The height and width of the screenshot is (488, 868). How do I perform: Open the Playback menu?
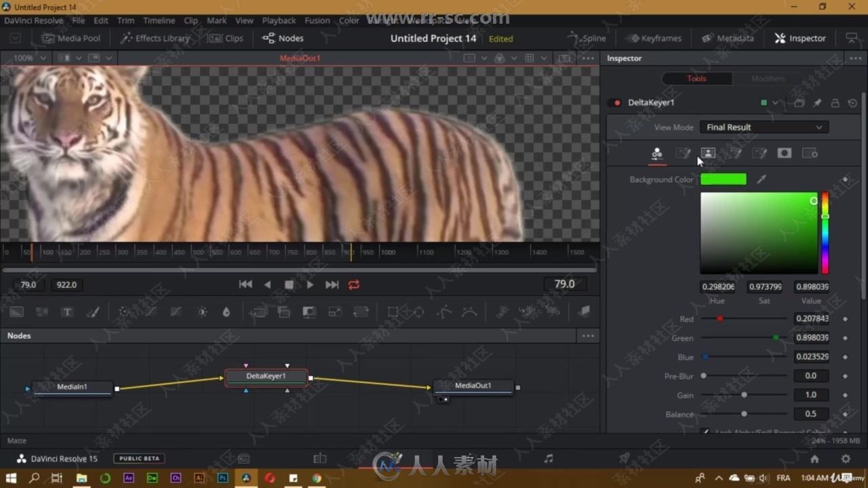pyautogui.click(x=279, y=20)
